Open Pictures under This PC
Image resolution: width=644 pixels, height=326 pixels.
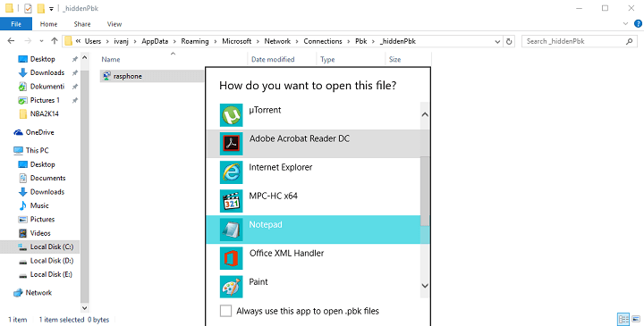(37, 220)
